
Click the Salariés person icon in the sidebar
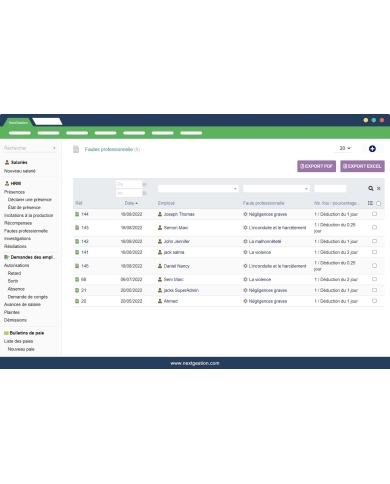click(x=7, y=162)
